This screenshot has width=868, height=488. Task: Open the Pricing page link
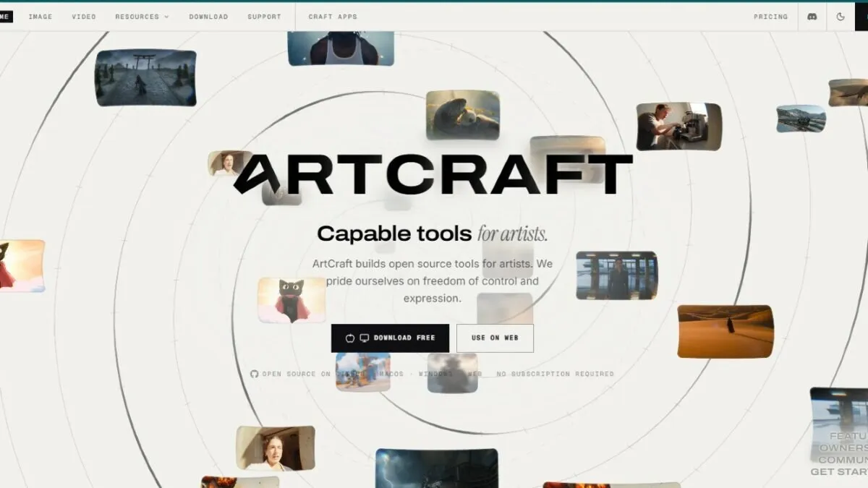click(x=770, y=17)
